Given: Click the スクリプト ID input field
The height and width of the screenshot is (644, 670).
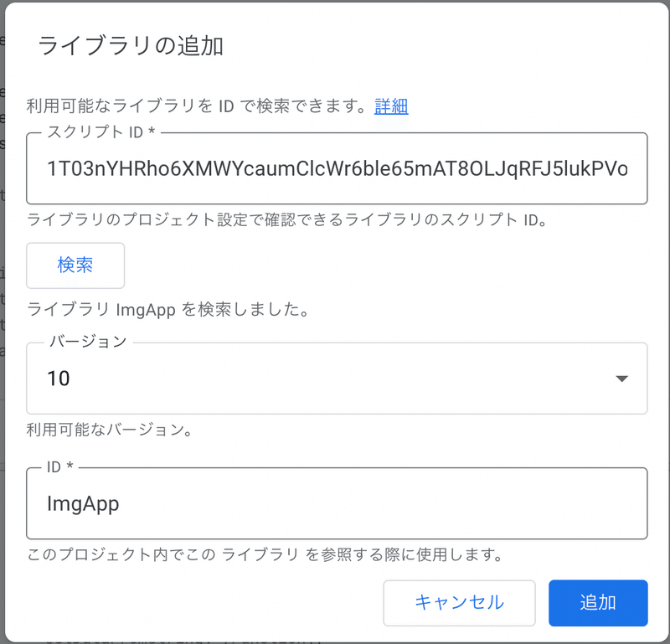Looking at the screenshot, I should (x=337, y=168).
